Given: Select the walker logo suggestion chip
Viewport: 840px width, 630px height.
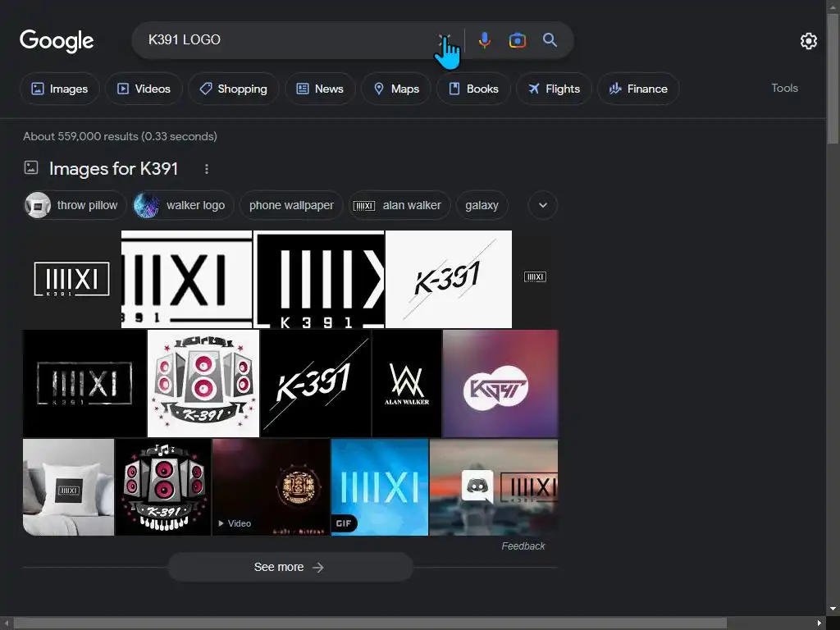Looking at the screenshot, I should [183, 205].
